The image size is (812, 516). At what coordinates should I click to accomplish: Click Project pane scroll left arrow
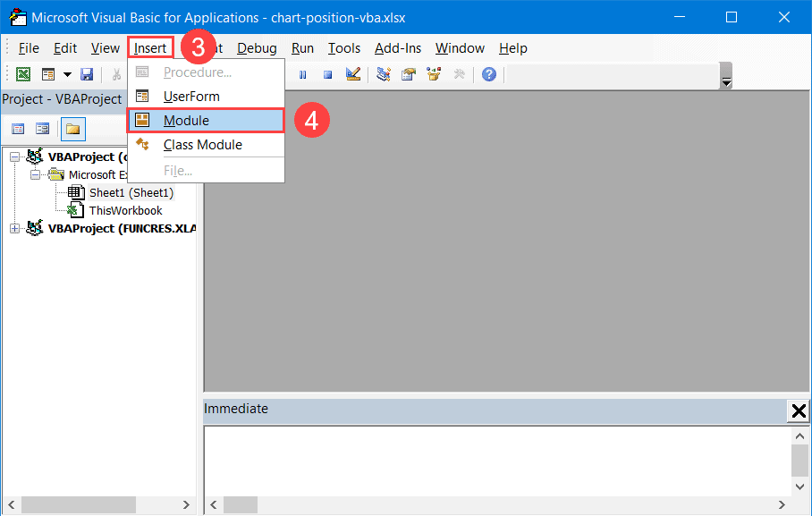[x=12, y=504]
